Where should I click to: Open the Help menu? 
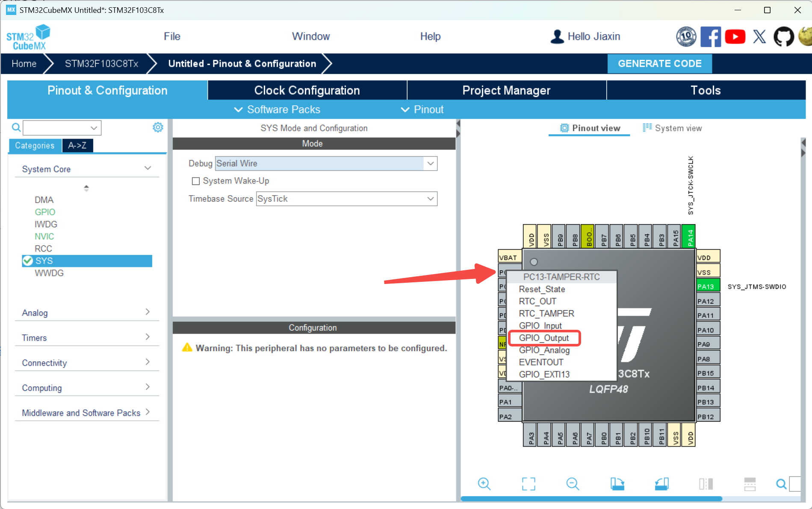tap(430, 36)
